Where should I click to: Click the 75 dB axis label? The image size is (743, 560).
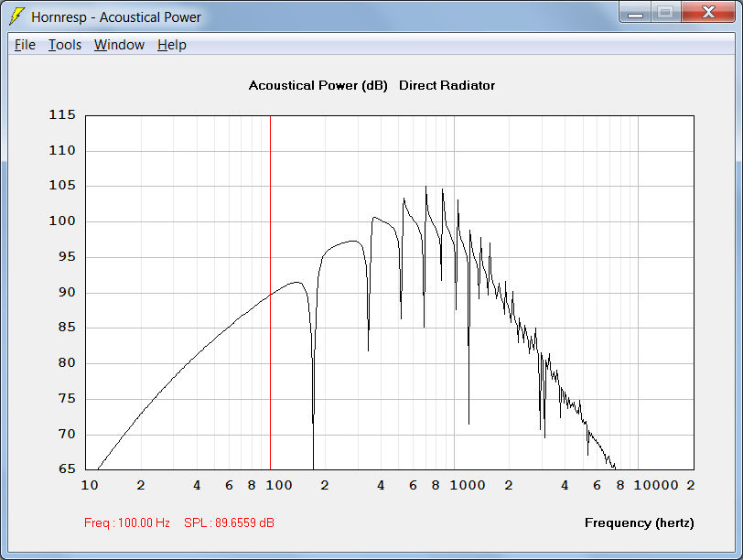pos(67,398)
